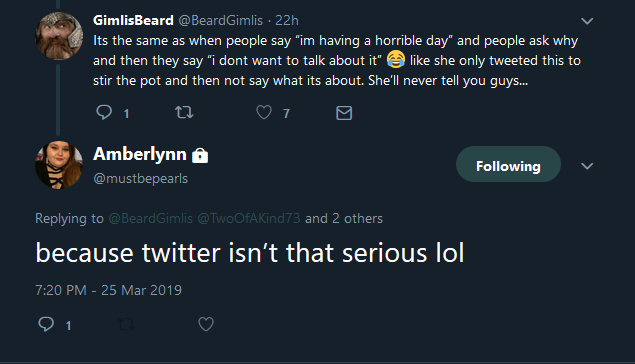Image resolution: width=635 pixels, height=364 pixels.
Task: Like Amberlynn's twitter isn't serious tweet
Action: point(206,324)
